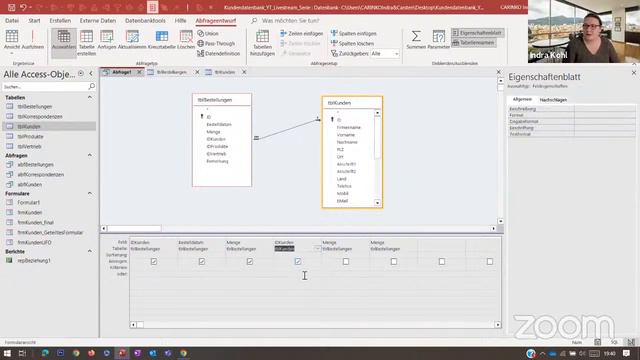Click the Undo icon in title bar

click(23, 7)
